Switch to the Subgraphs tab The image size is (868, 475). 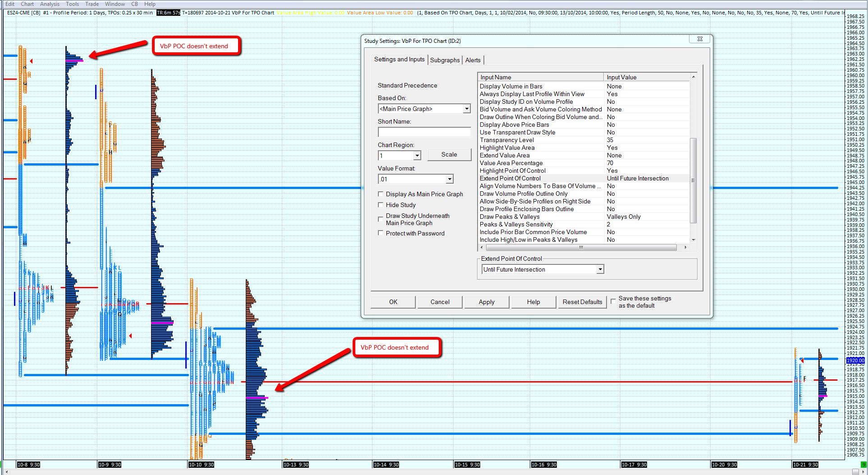pyautogui.click(x=445, y=60)
